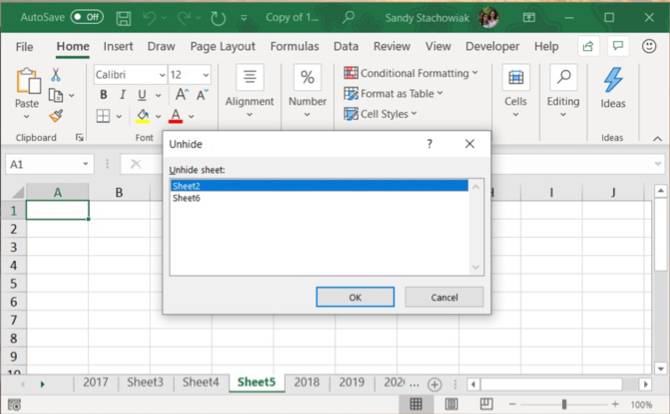
Task: Click the Copy icon
Action: 56,95
